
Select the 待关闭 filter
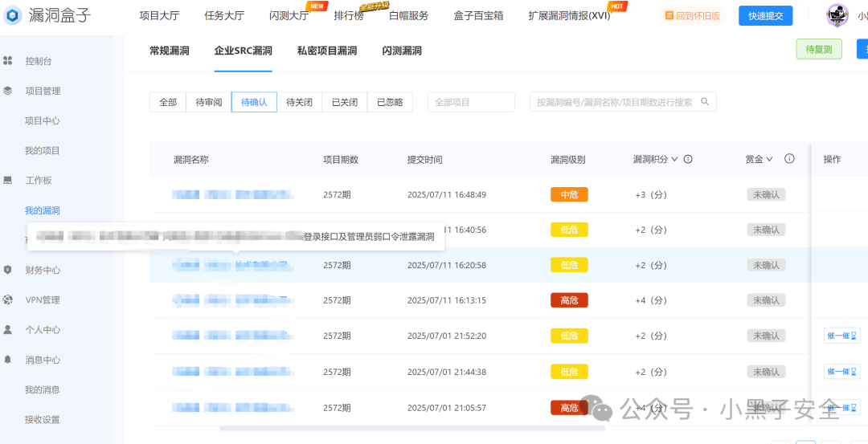300,102
